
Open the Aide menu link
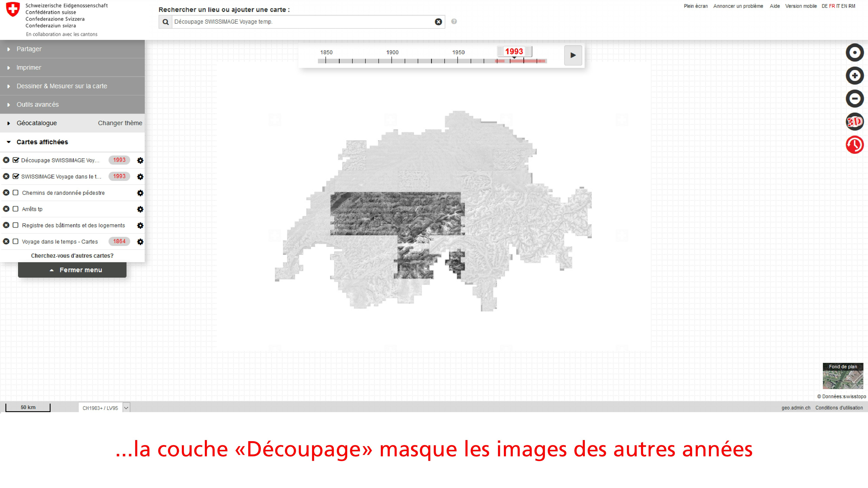pos(774,6)
